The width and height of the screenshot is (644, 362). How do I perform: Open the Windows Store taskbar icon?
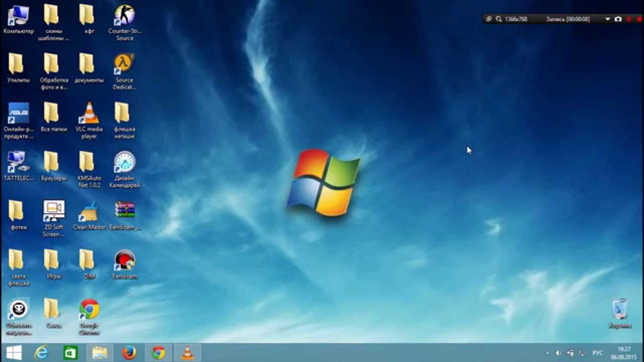pyautogui.click(x=70, y=353)
